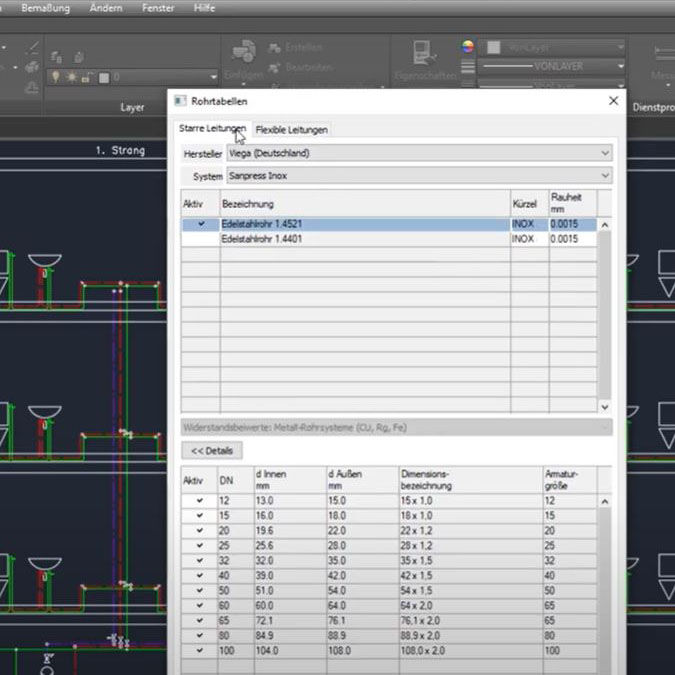675x675 pixels.
Task: Open the System dropdown showing Sanpress Inox
Action: click(x=419, y=176)
